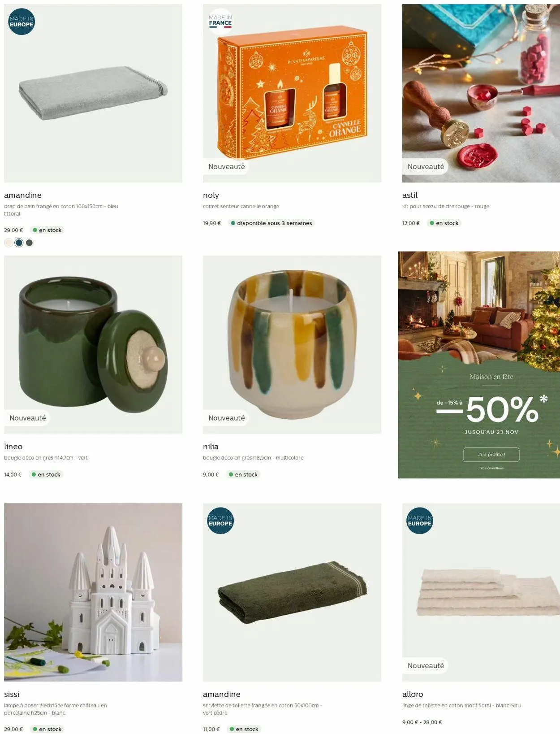Click the Made in Europe badge on grey towel

pos(22,22)
